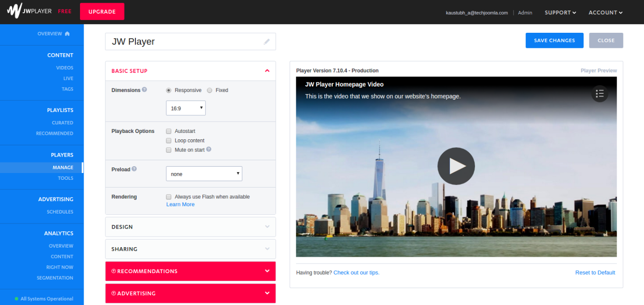Open Right Now analytics

click(x=60, y=267)
